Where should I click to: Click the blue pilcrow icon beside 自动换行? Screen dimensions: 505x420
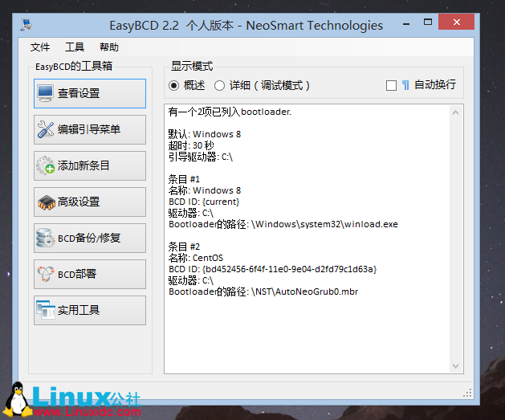[x=405, y=85]
